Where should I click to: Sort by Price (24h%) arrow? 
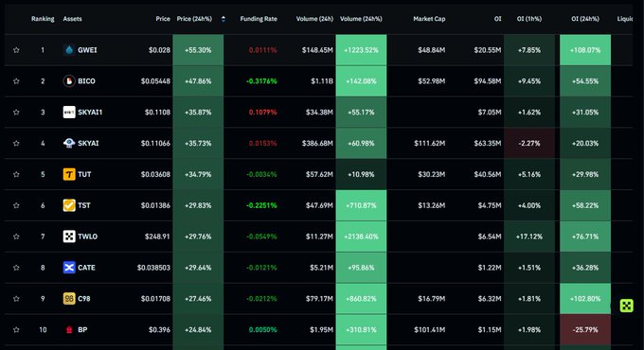(x=223, y=19)
